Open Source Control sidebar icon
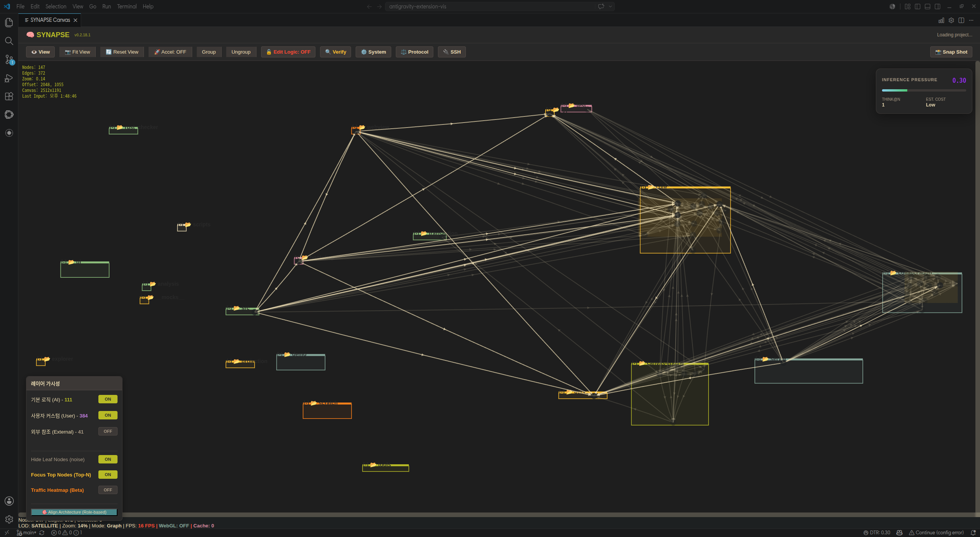Screen dimensions: 980x537 point(9,59)
